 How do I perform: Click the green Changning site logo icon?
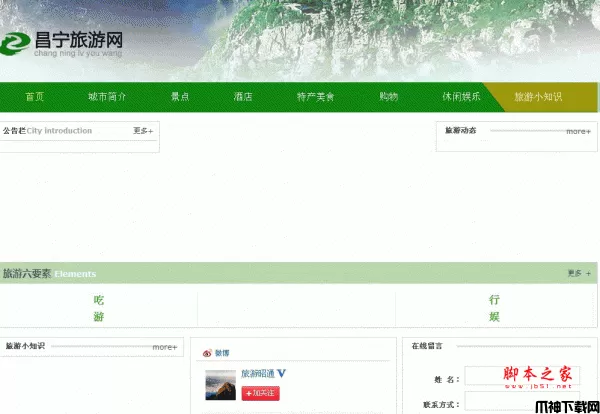[15, 44]
